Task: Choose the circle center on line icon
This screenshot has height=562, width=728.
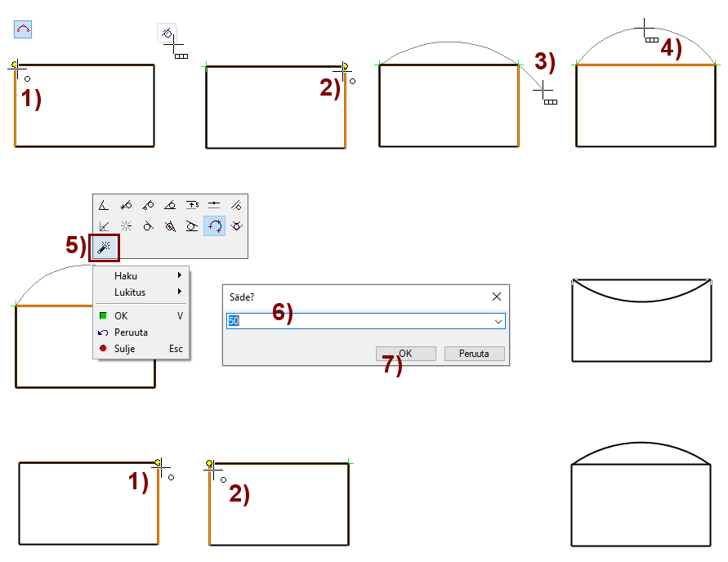Action: (170, 226)
